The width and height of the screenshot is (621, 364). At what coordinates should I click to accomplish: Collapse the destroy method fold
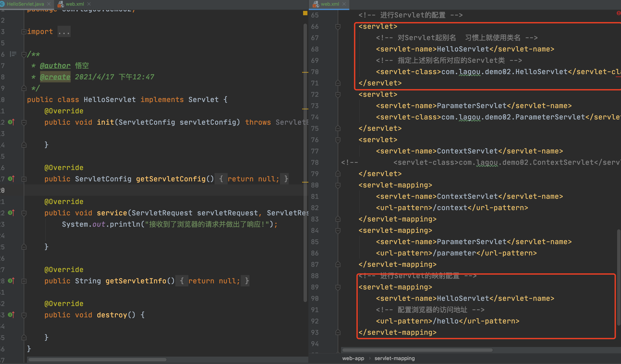tap(24, 315)
